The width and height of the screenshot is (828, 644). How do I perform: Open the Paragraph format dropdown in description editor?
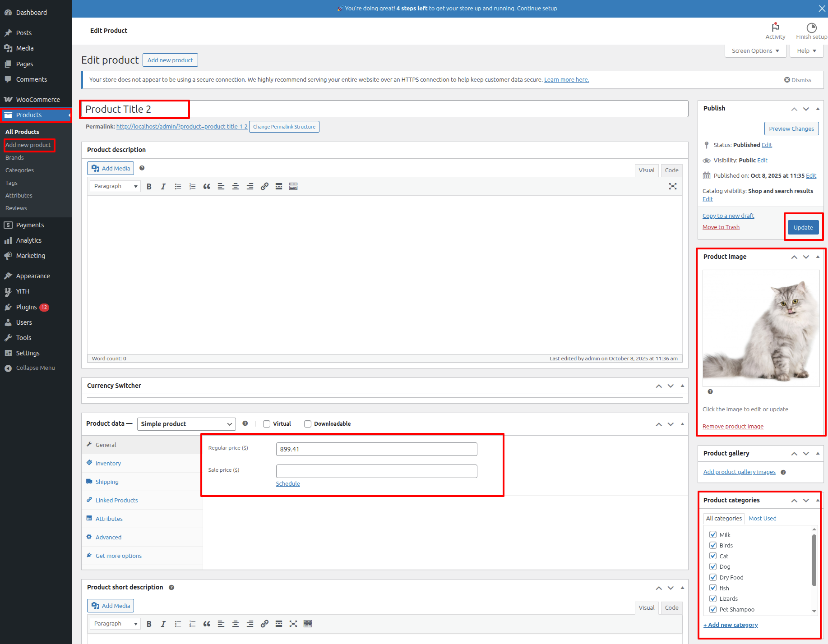(x=115, y=187)
